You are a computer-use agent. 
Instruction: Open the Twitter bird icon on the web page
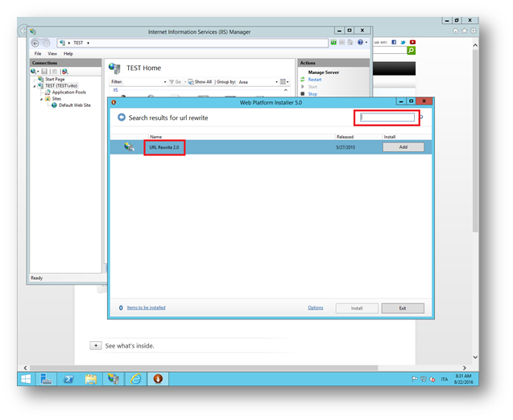pyautogui.click(x=403, y=42)
